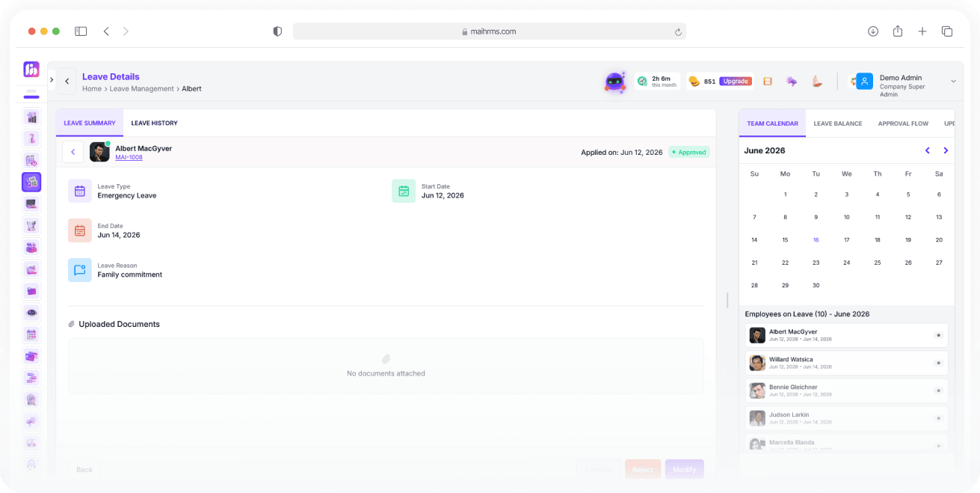Viewport: 980px width, 493px height.
Task: Click Albert MacGyver's profile photo in the summary header
Action: (x=99, y=152)
